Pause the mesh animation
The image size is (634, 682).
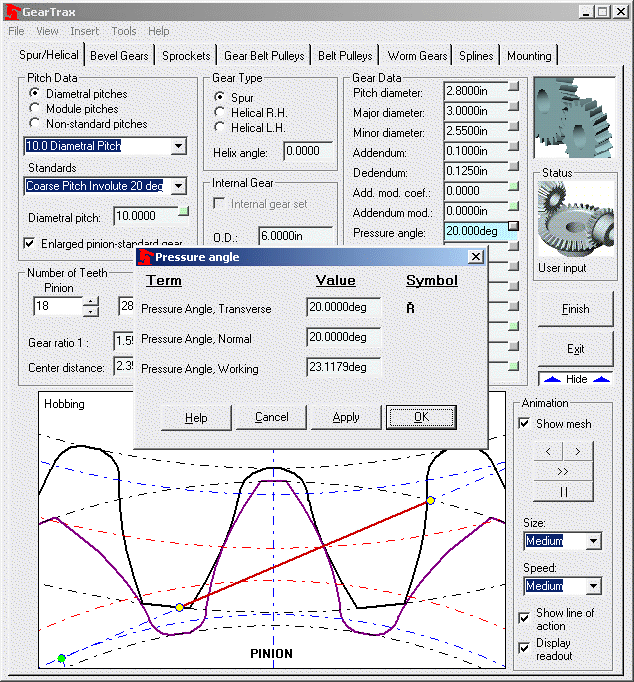pos(563,491)
